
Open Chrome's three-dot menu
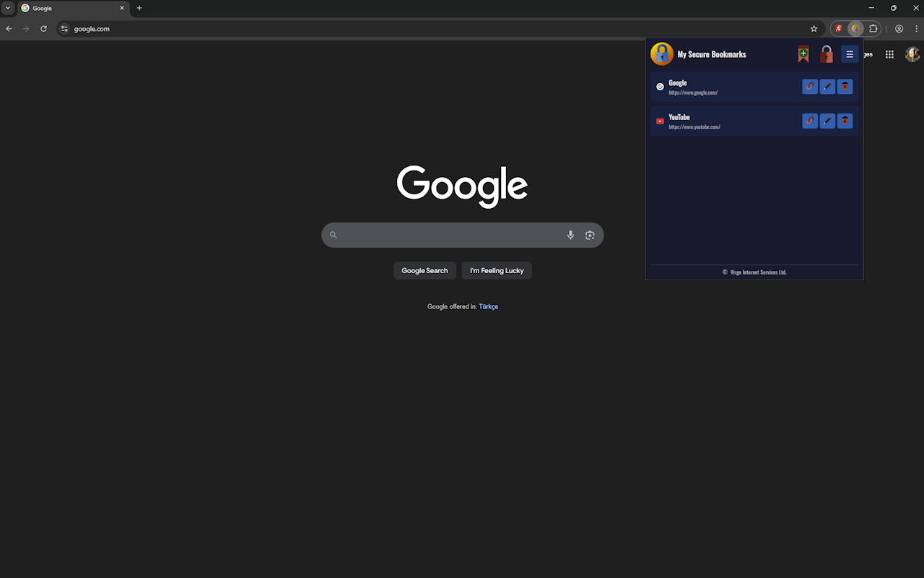917,29
